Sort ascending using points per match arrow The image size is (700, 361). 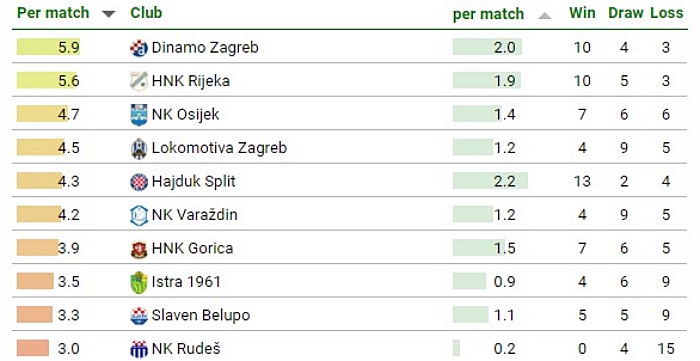[x=544, y=16]
